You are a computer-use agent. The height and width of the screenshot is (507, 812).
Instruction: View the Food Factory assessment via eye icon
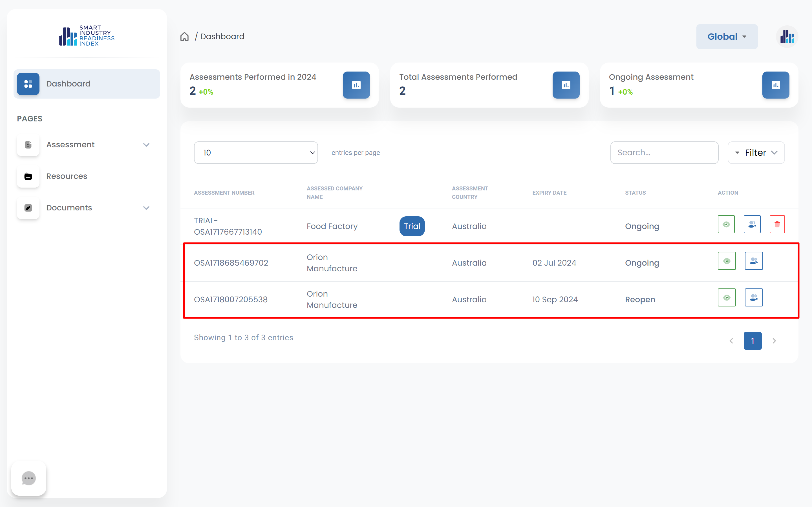click(726, 224)
